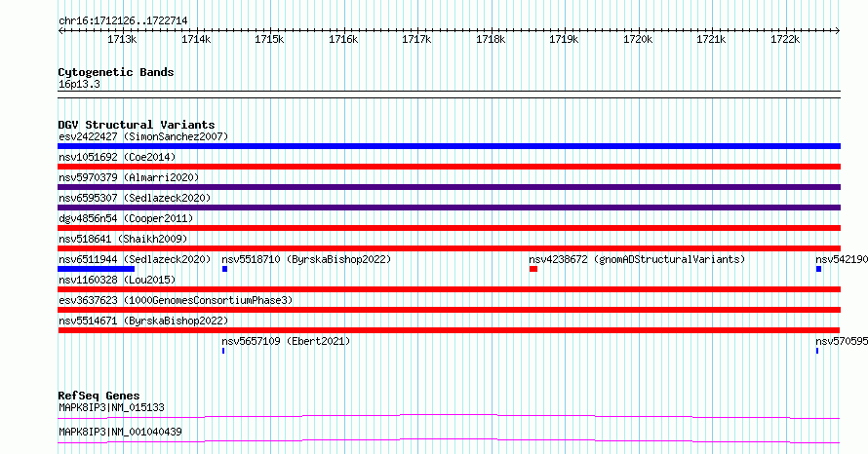Click the red nsv1051692 variant bar
The height and width of the screenshot is (454, 868).
pos(449,167)
